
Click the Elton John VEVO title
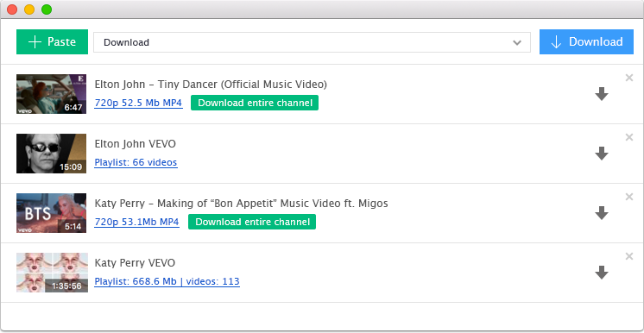pos(136,144)
